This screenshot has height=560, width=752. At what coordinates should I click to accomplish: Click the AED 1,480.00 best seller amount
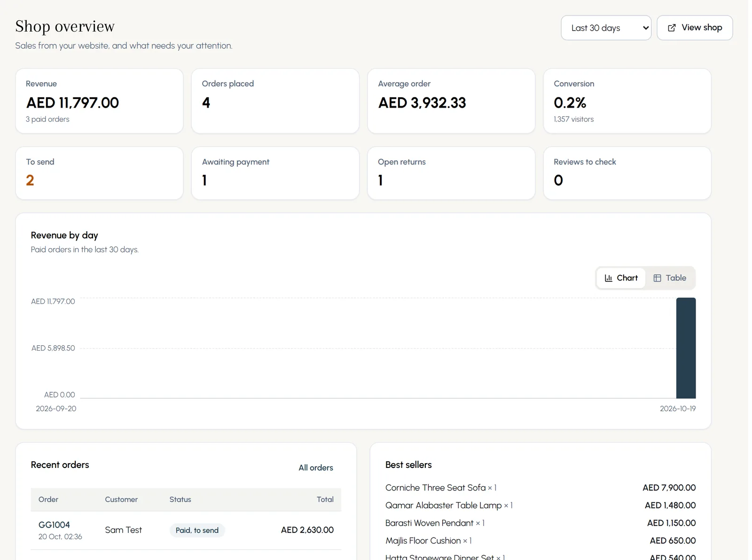(670, 506)
